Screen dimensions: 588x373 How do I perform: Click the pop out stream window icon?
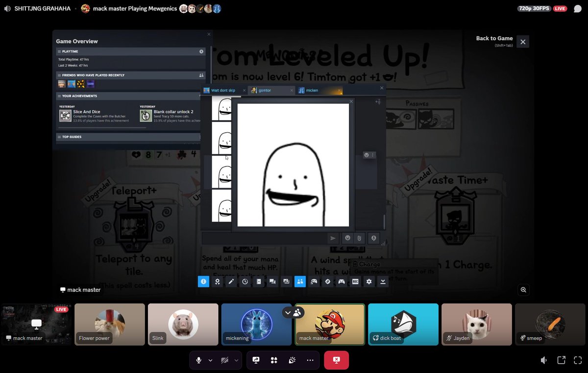click(562, 360)
